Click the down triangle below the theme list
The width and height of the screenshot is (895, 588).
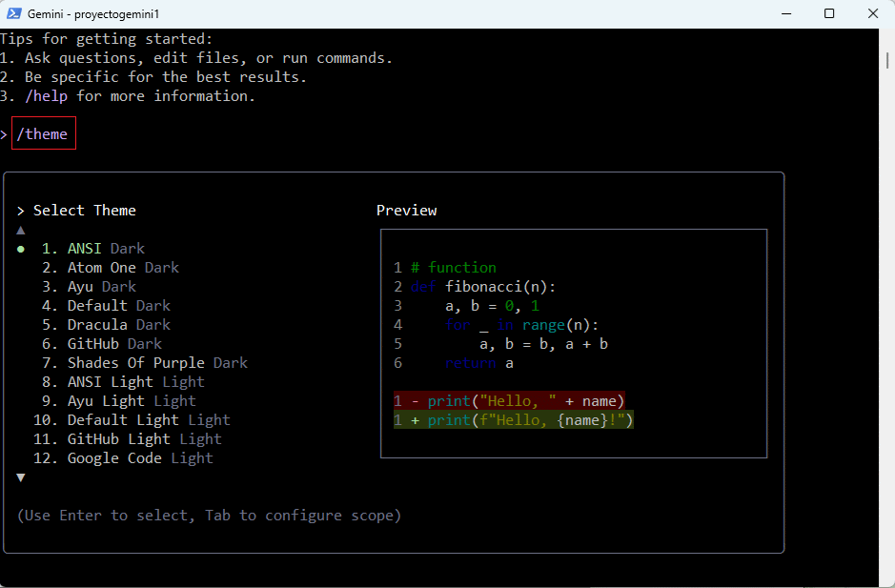[x=21, y=476]
